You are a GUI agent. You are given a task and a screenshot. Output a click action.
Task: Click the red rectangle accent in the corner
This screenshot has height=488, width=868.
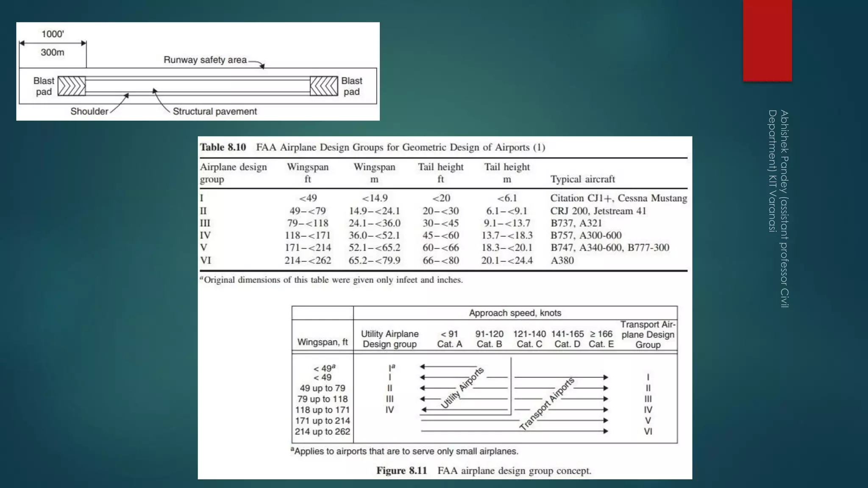(x=767, y=40)
